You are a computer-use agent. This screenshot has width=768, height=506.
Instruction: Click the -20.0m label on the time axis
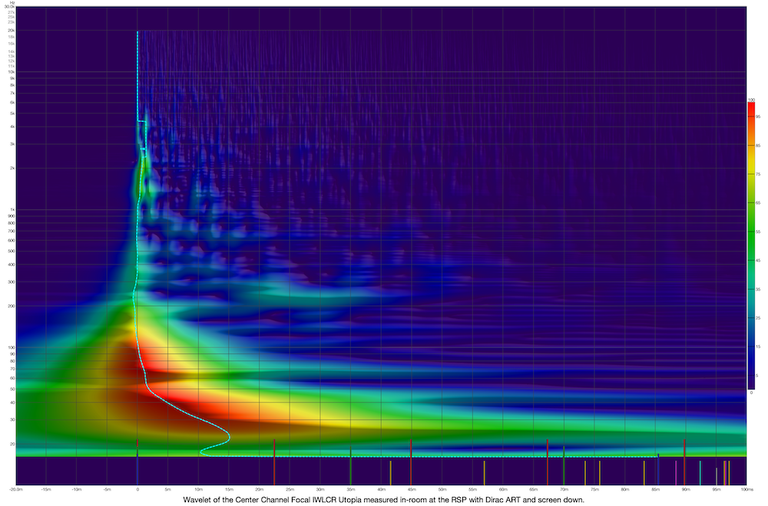point(16,490)
